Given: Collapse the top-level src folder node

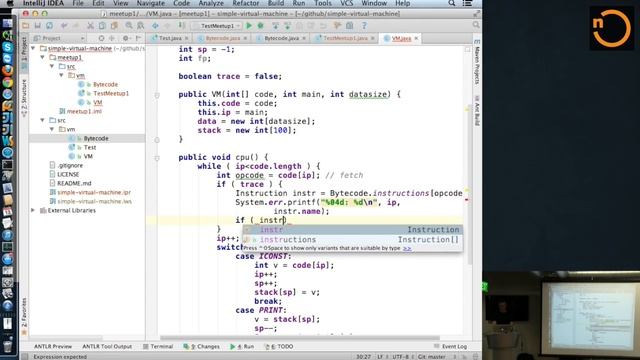Looking at the screenshot, I should [42, 120].
